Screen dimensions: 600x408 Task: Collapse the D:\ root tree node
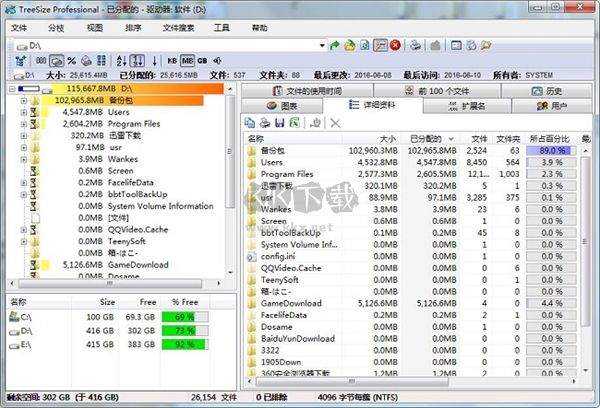pos(12,89)
